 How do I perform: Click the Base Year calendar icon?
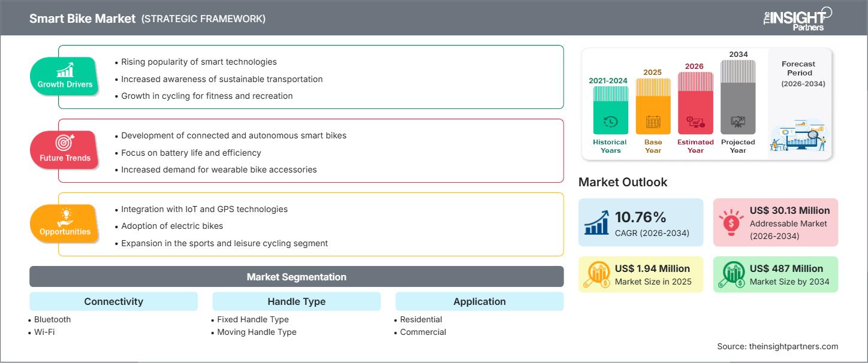click(x=653, y=123)
